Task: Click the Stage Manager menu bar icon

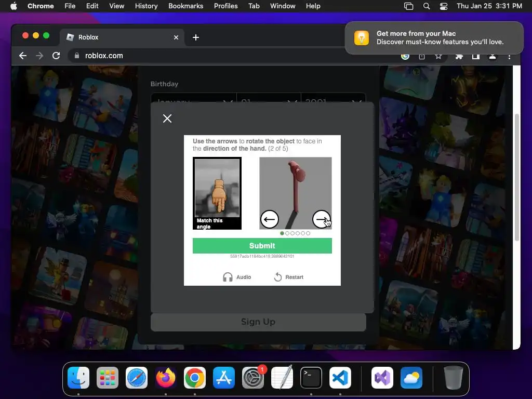Action: (408, 6)
